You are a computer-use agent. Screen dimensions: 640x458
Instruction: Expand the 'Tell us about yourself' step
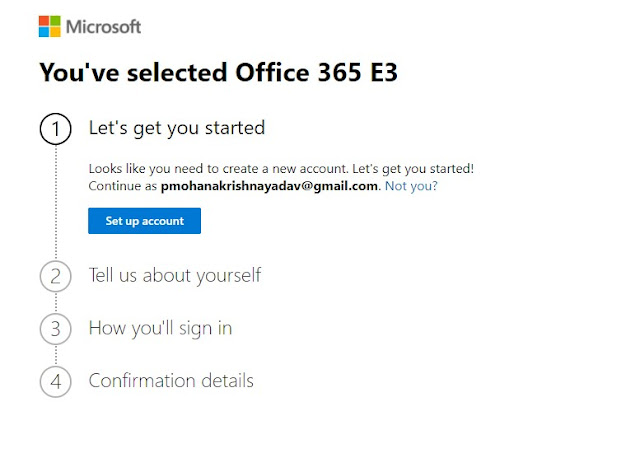pyautogui.click(x=174, y=275)
